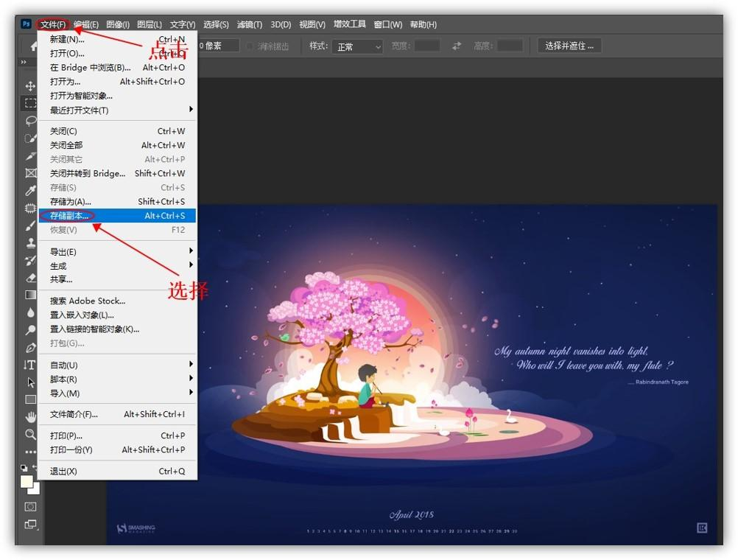Change the screen mode
This screenshot has height=560, width=738.
(x=31, y=524)
